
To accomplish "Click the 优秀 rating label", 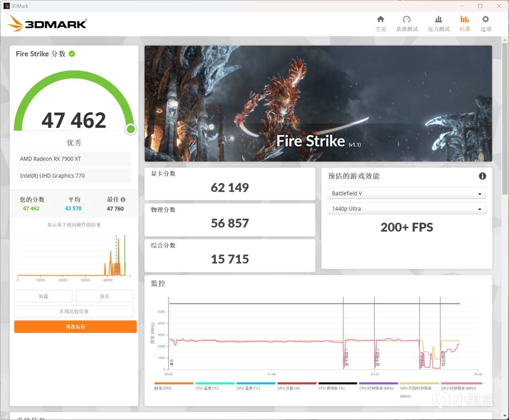I will point(74,143).
